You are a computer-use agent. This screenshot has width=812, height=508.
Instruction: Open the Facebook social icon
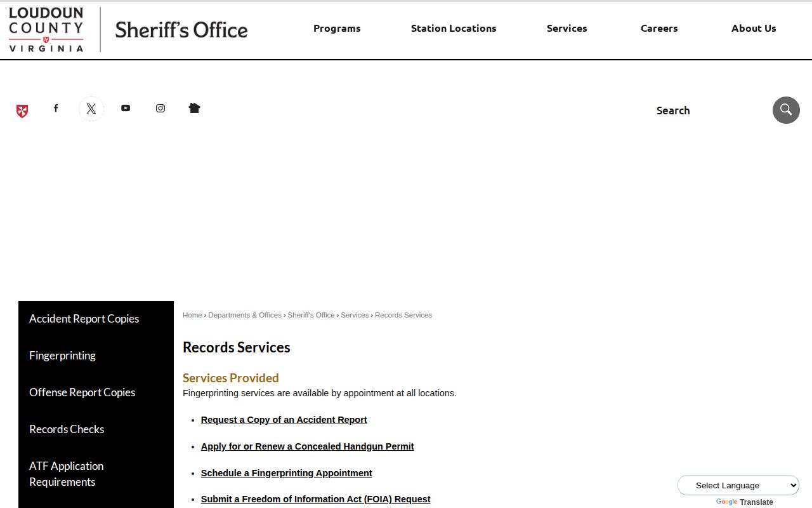pyautogui.click(x=56, y=108)
